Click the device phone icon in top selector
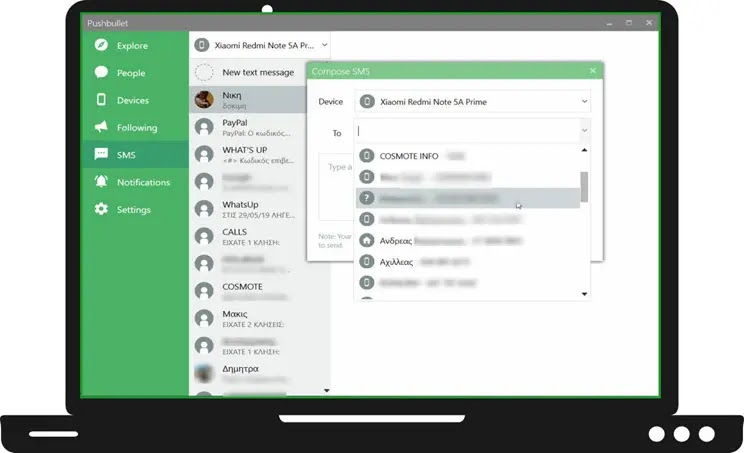The height and width of the screenshot is (453, 744). (202, 45)
